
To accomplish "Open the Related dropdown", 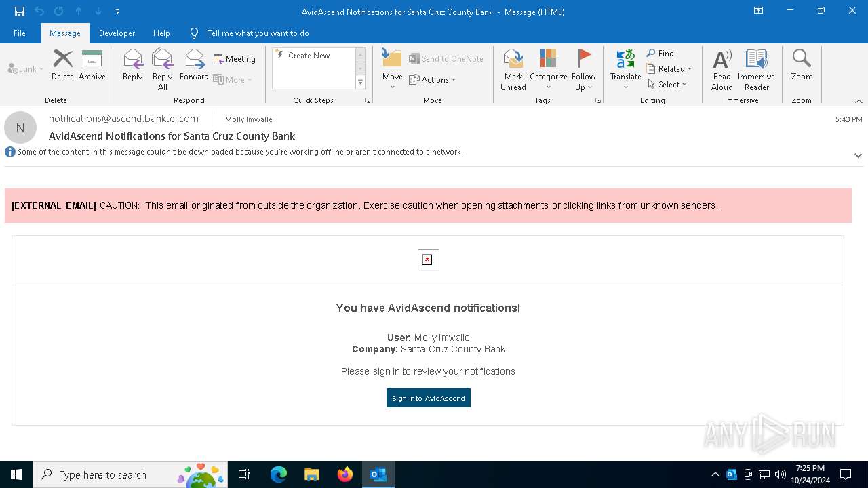I will (669, 68).
